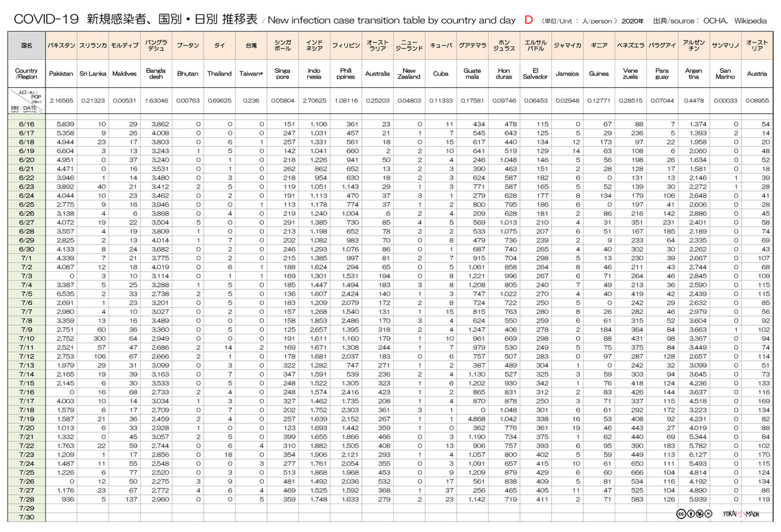Click the Creative Commons CC icon
The width and height of the screenshot is (781, 532).
point(680,513)
